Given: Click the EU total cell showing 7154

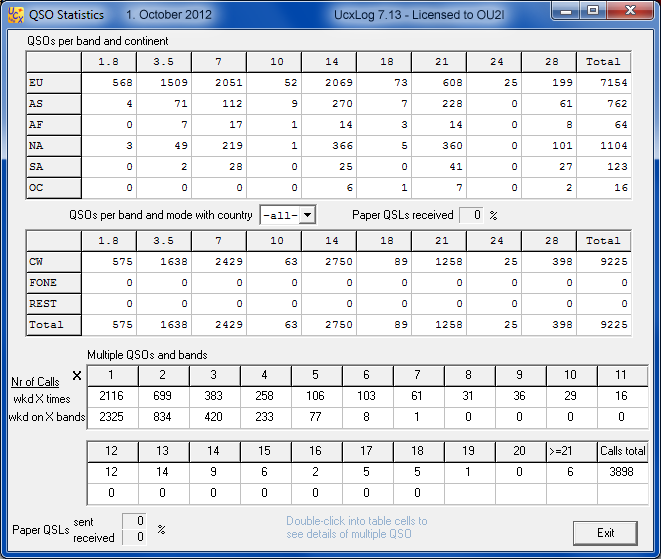Looking at the screenshot, I should pos(603,83).
